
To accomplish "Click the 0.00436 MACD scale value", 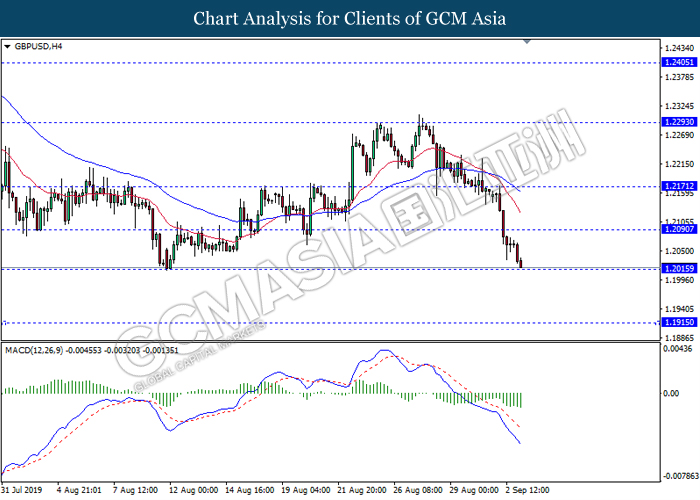I will click(x=678, y=349).
